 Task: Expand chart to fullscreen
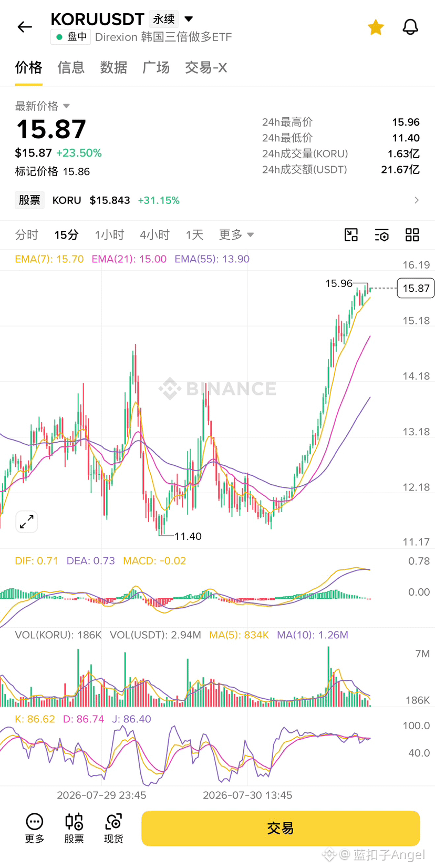point(27,522)
